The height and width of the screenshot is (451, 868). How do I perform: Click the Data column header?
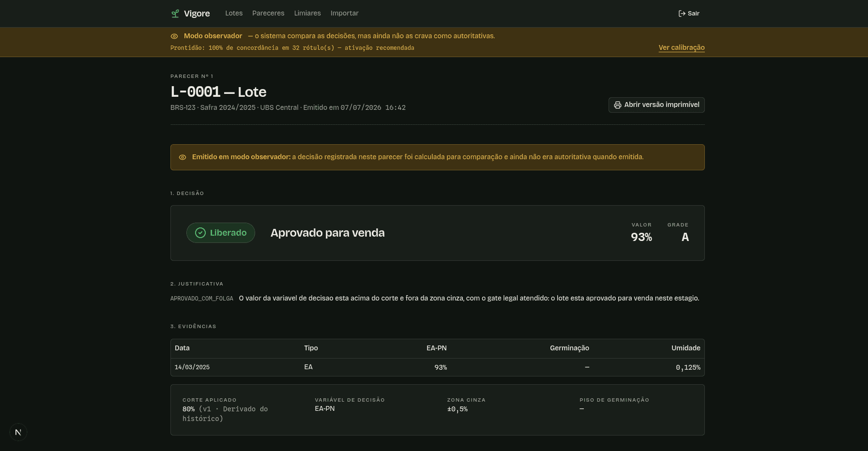[x=182, y=348]
